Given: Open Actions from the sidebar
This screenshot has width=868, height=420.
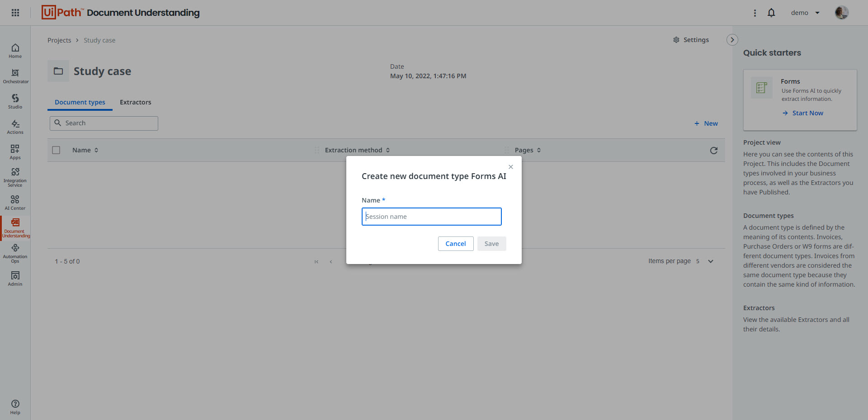Looking at the screenshot, I should (15, 127).
